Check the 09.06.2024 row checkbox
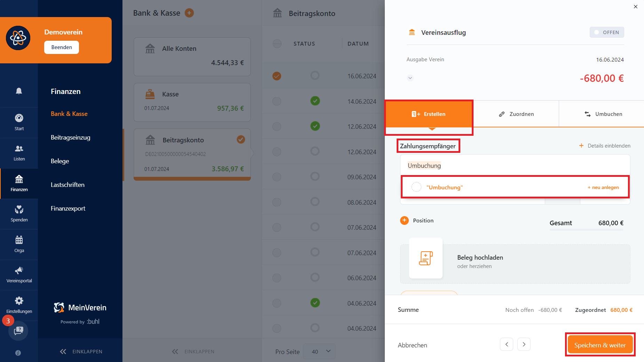Viewport: 644px width, 362px height. point(277,177)
